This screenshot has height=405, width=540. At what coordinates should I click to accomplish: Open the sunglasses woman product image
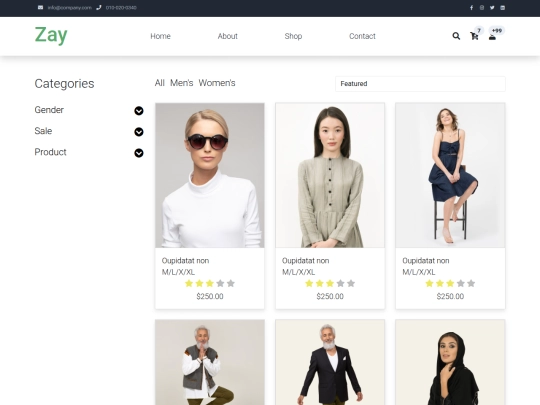coord(210,175)
